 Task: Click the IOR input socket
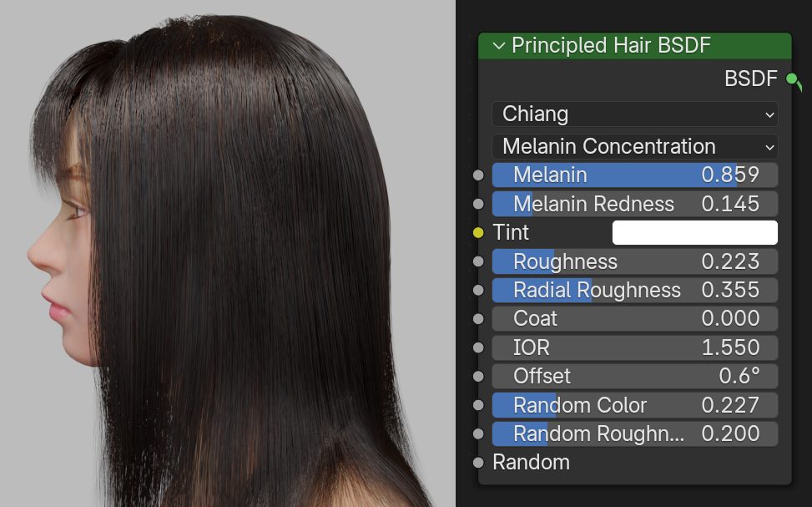pos(478,347)
